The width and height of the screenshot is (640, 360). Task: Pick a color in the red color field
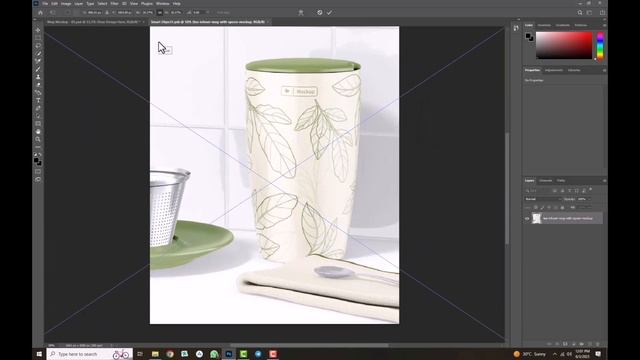pos(564,45)
